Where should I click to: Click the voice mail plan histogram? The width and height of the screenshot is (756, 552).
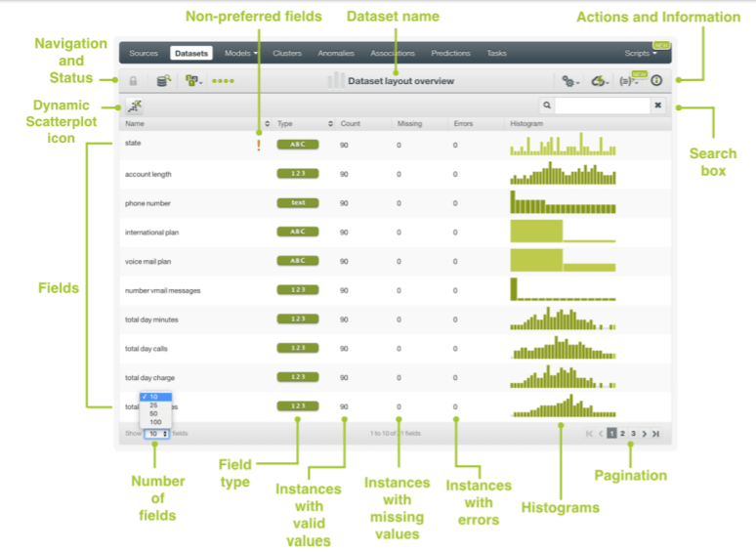(564, 260)
